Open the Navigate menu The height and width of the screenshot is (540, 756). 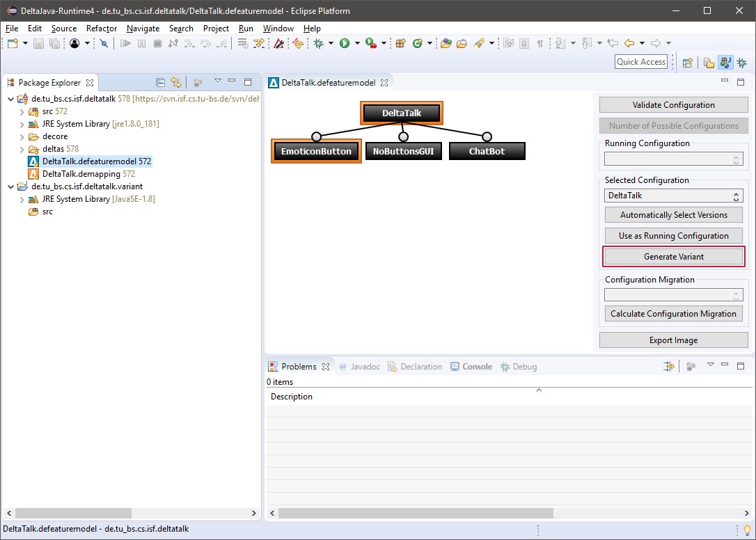coord(143,29)
